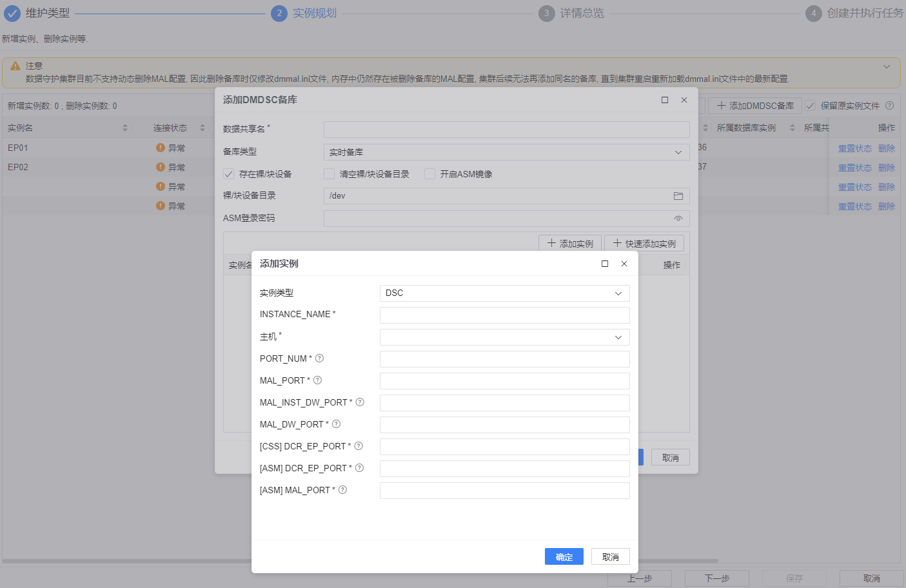Maximize the 添加DMDSC备库 dialog

point(665,100)
